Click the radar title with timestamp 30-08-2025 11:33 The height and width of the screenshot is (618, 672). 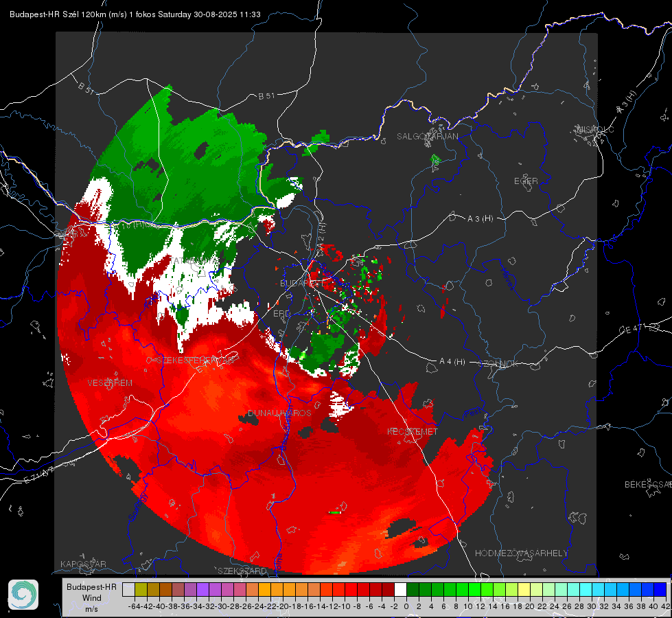pos(135,14)
